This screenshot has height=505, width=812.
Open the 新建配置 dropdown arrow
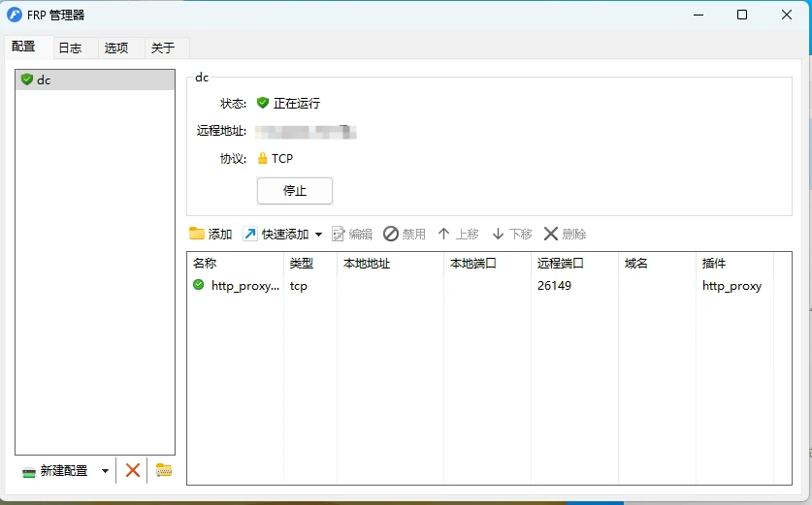105,471
